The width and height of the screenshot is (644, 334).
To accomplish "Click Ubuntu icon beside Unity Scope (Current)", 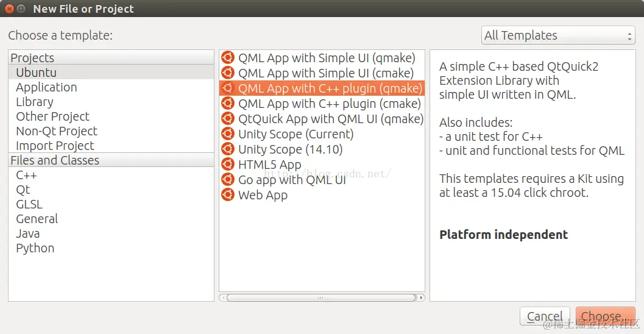I will pyautogui.click(x=228, y=134).
